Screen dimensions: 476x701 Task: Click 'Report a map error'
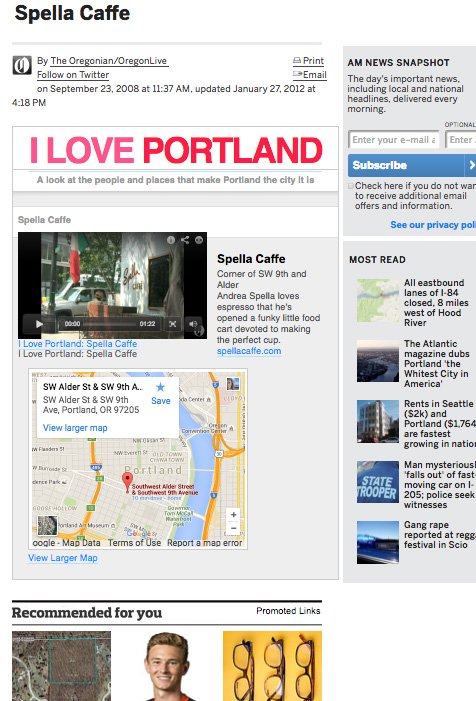coord(204,543)
